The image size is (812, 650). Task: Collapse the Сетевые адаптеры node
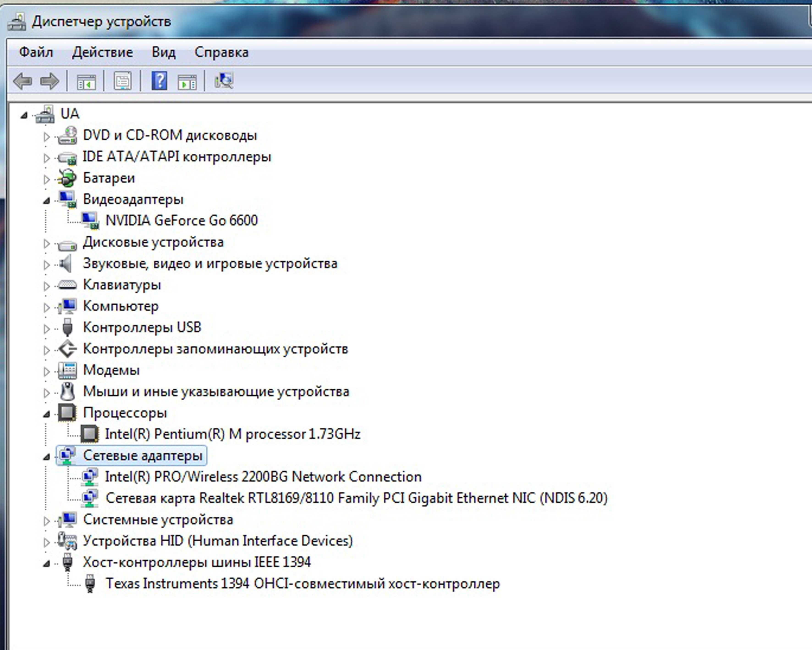coord(46,457)
